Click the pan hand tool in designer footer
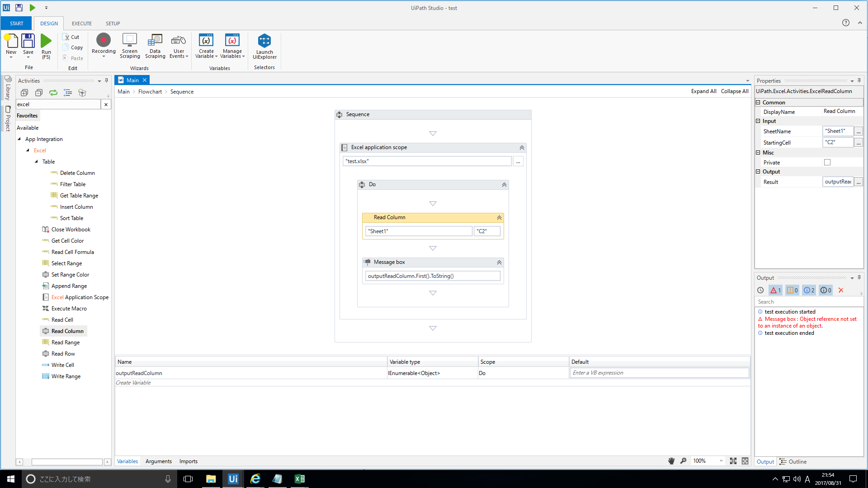868x488 pixels. 671,461
